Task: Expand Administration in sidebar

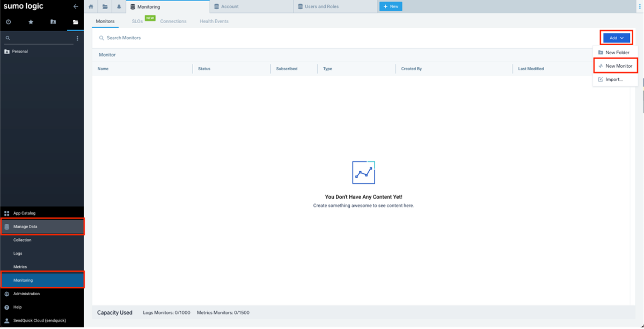Action: tap(42, 294)
